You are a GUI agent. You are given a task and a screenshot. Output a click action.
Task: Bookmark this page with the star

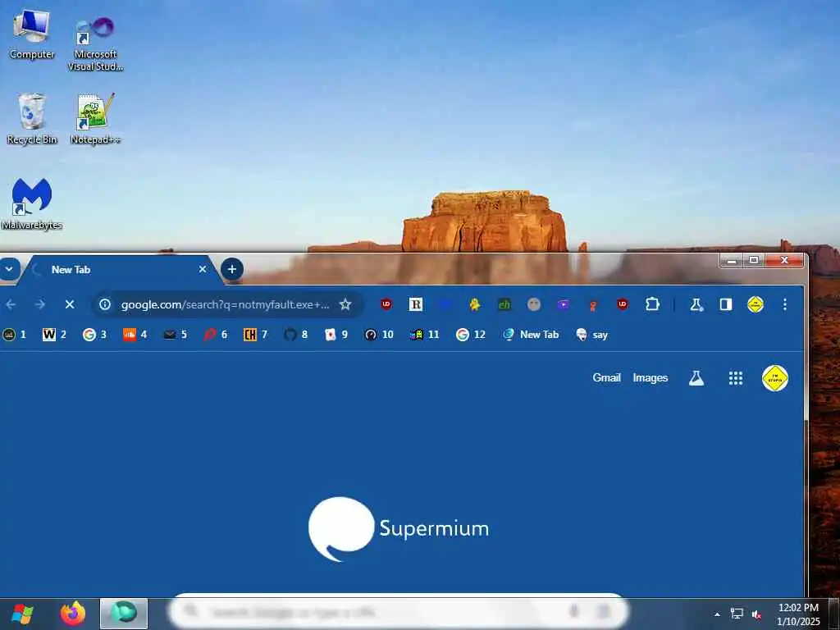(345, 304)
